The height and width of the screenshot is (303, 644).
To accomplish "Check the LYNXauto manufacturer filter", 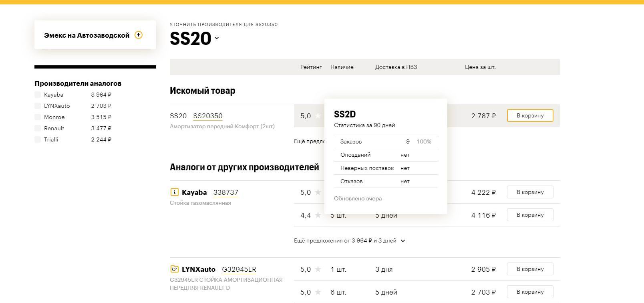I will pyautogui.click(x=38, y=106).
